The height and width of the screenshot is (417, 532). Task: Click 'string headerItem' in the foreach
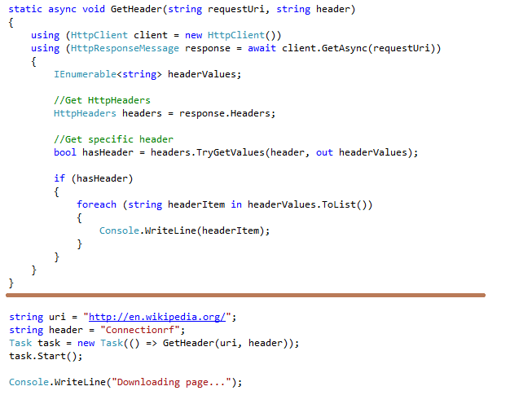pyautogui.click(x=176, y=204)
